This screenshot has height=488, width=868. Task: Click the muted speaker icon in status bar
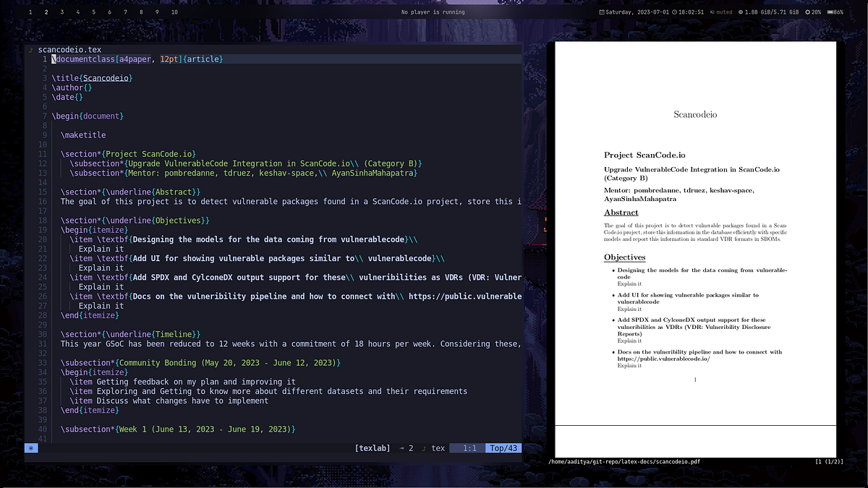point(712,12)
